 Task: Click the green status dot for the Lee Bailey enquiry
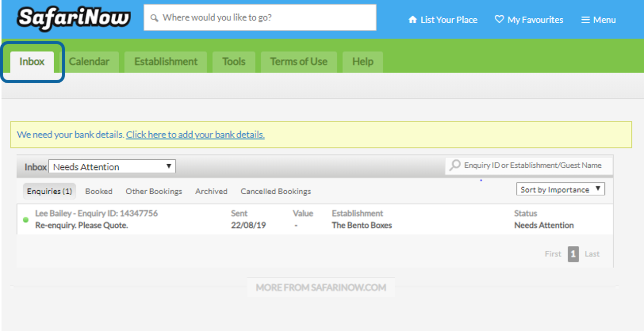tap(26, 220)
